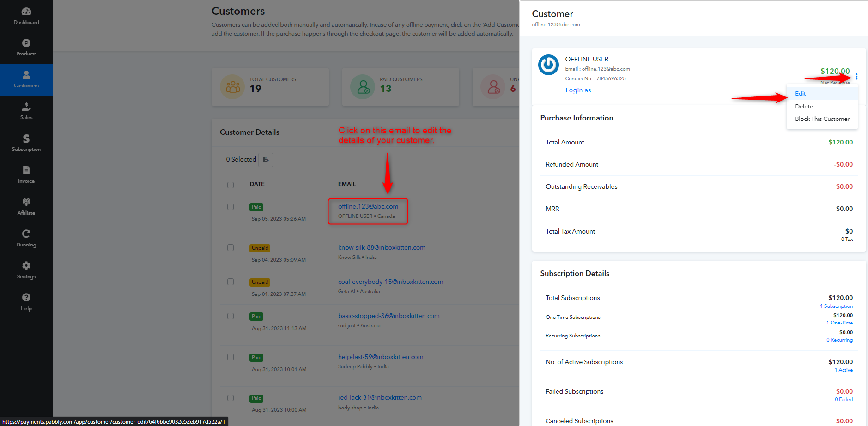The image size is (868, 426).
Task: Open the offline.123@abc.com email link
Action: tap(368, 206)
